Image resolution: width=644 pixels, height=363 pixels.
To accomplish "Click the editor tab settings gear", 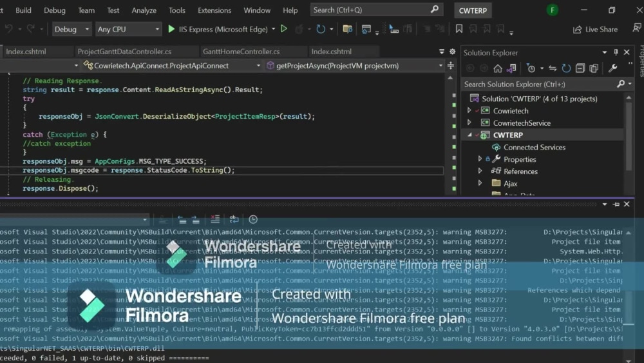I will click(x=452, y=52).
